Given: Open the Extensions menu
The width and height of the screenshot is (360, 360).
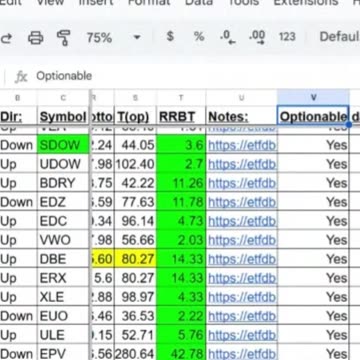Looking at the screenshot, I should click(306, 2).
